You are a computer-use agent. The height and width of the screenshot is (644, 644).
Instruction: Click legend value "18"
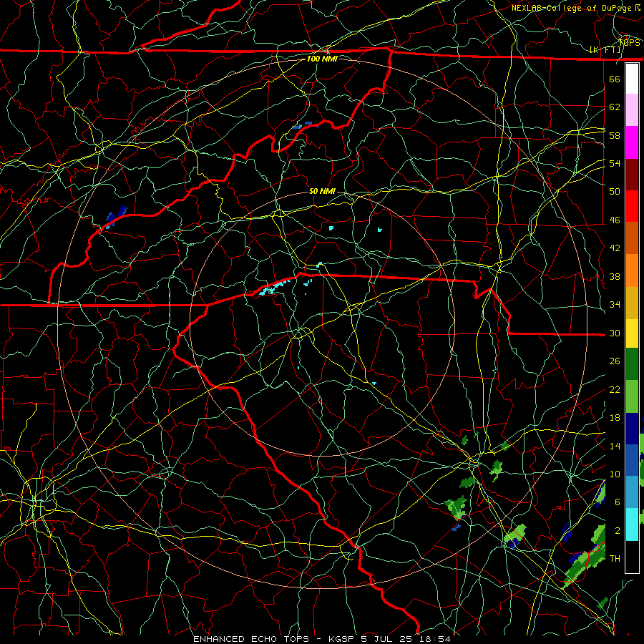[x=615, y=418]
